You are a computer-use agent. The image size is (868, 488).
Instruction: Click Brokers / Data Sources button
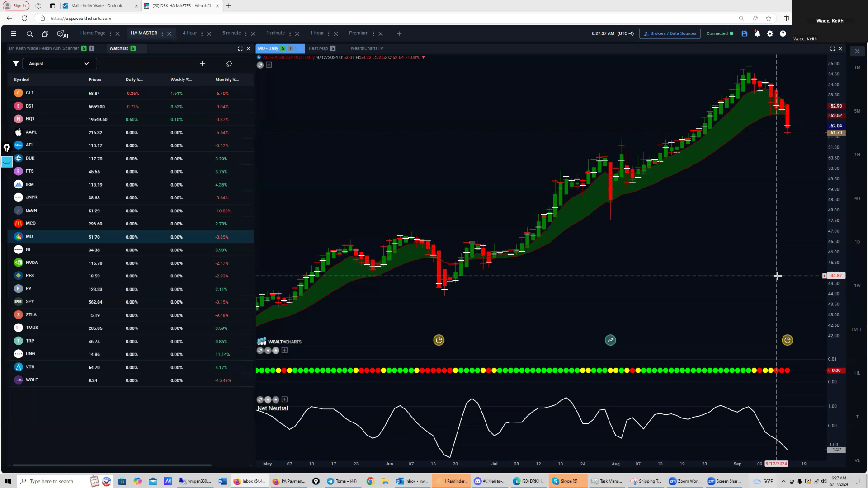(x=670, y=33)
